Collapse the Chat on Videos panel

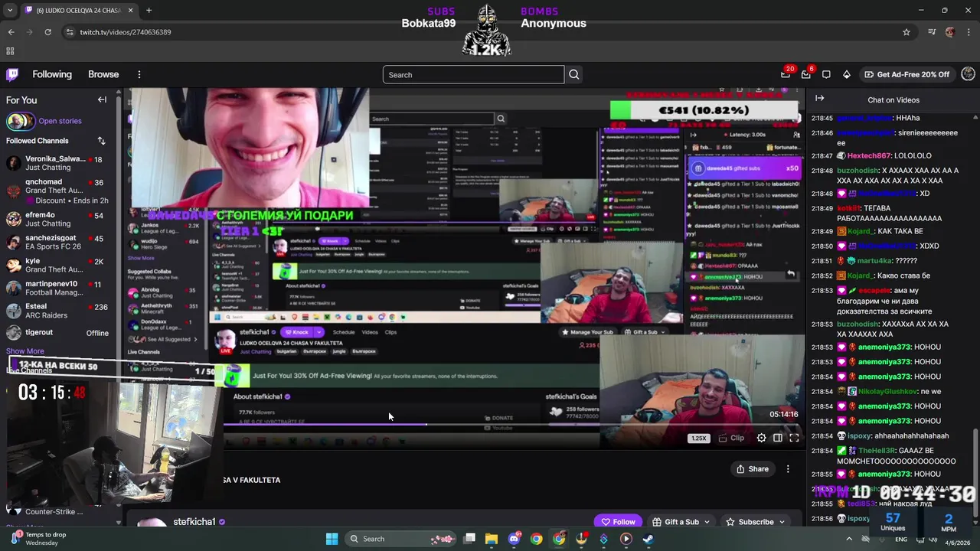pos(819,99)
